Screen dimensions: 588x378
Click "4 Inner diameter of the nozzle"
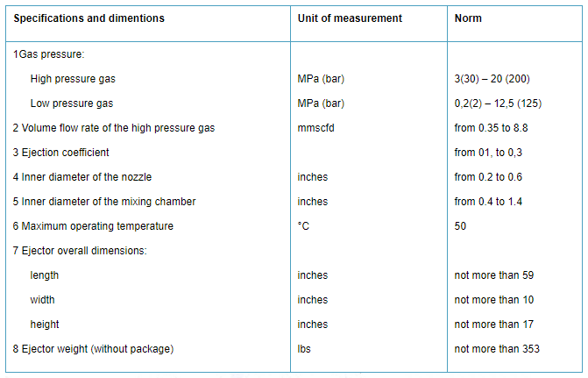[83, 177]
